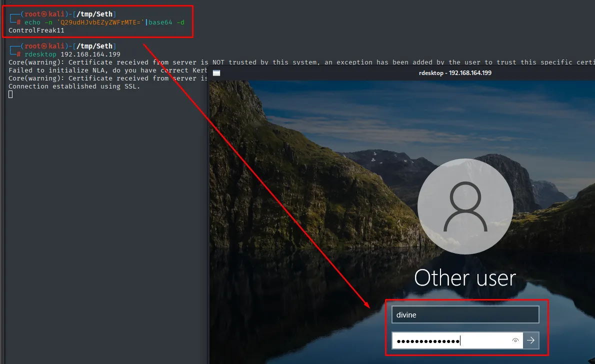Focus the masked password input field
This screenshot has width=595, height=364.
[x=457, y=340]
